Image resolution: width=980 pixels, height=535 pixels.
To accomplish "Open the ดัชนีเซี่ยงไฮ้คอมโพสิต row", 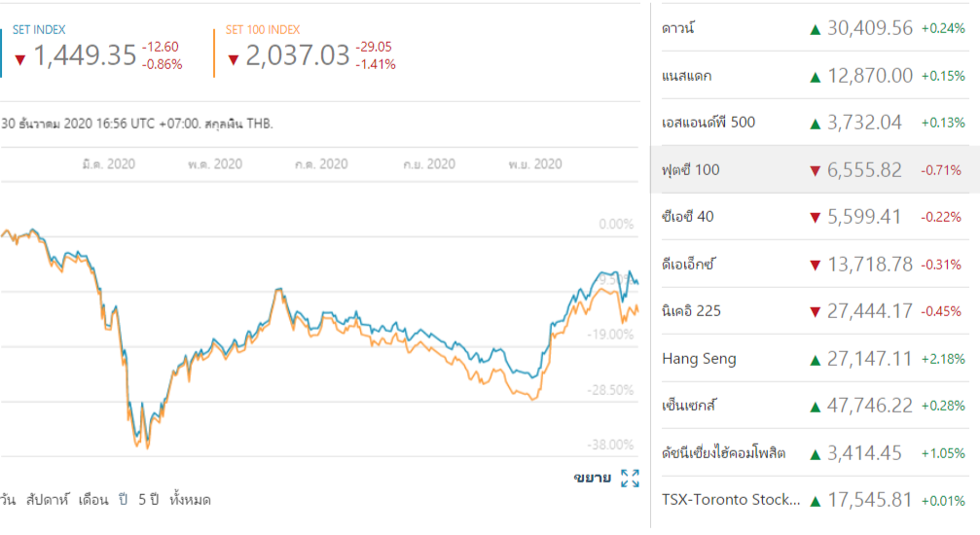I will (723, 453).
